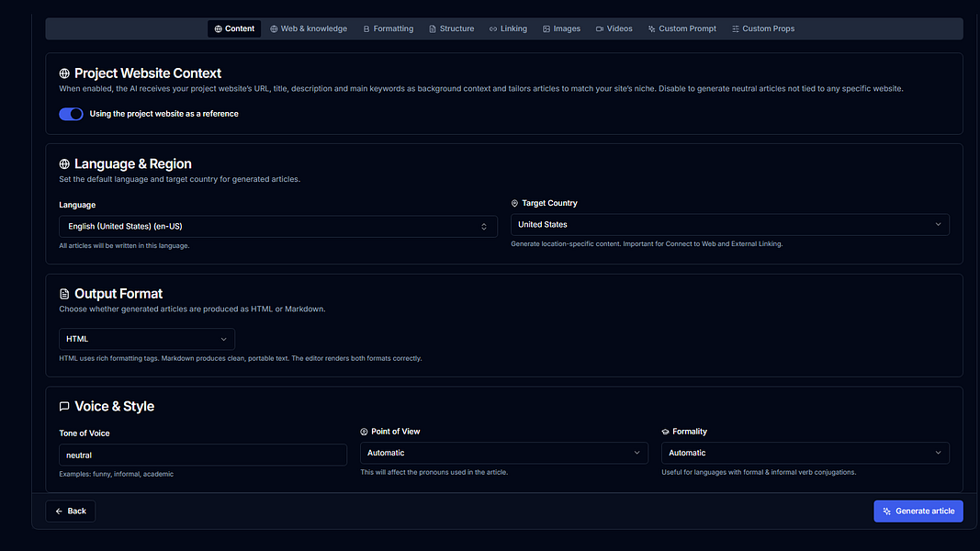Click the Project Website Context heading

click(148, 73)
